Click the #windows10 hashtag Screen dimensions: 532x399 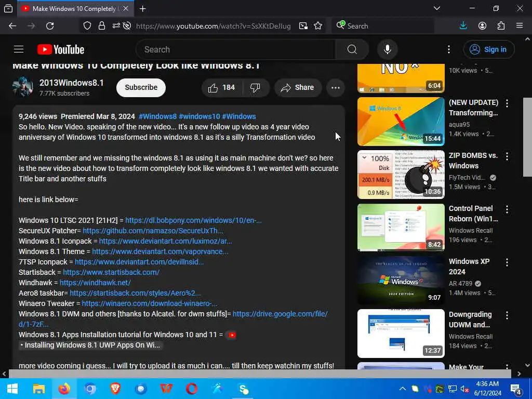click(x=199, y=116)
